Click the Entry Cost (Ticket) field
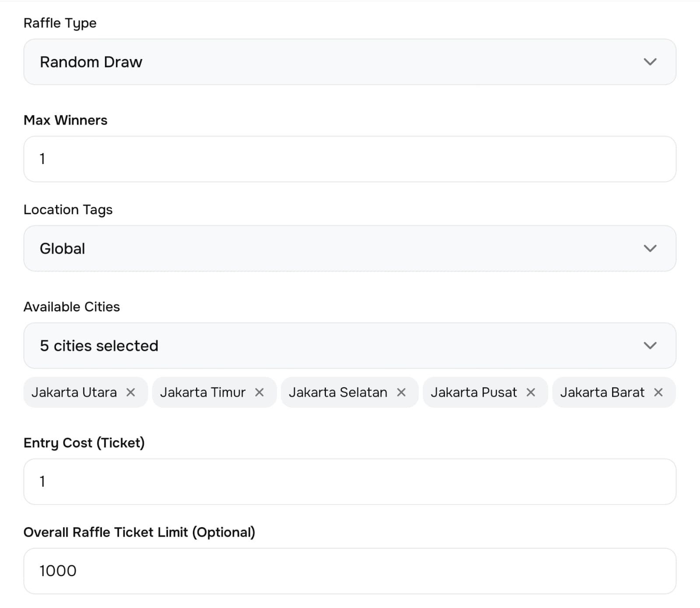Image resolution: width=700 pixels, height=608 pixels. (350, 482)
